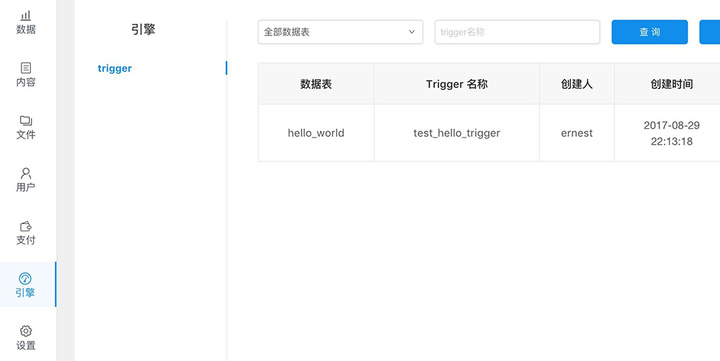
Task: Select the trigger item in 引擎 submenu
Action: 115,68
